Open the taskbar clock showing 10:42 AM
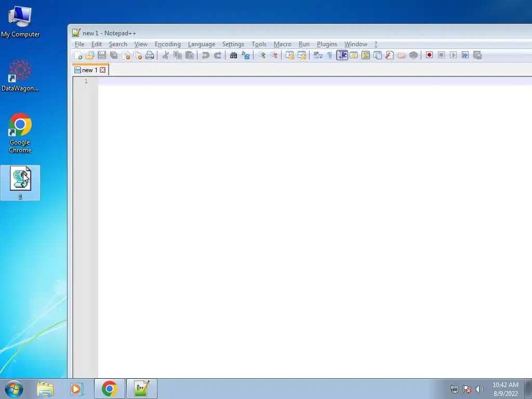This screenshot has height=399, width=532. tap(505, 389)
